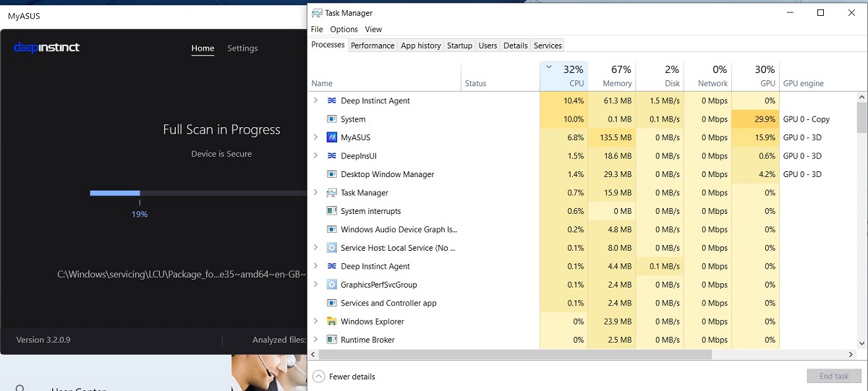Sort by the CPU column header
Viewport: 868px width, 391px height.
[563, 77]
